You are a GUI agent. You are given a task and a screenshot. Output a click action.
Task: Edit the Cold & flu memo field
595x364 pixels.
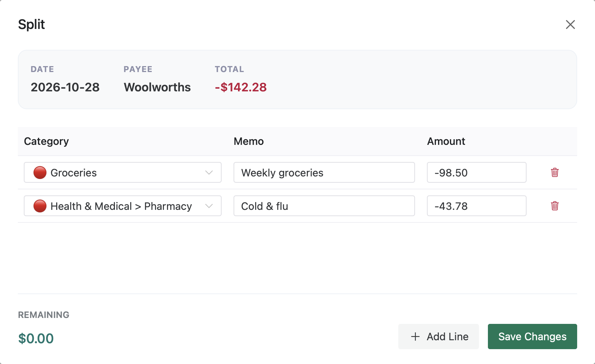click(x=324, y=206)
